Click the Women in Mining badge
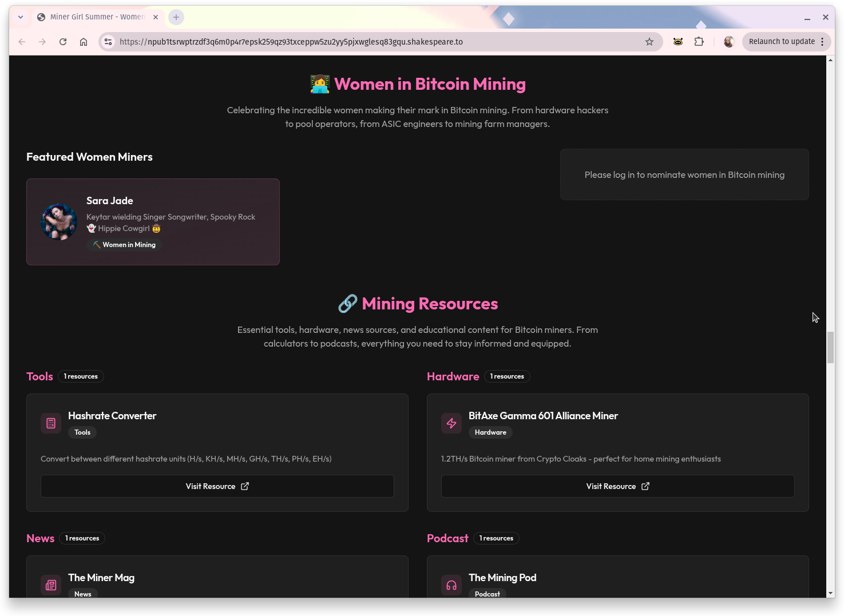 pyautogui.click(x=124, y=245)
